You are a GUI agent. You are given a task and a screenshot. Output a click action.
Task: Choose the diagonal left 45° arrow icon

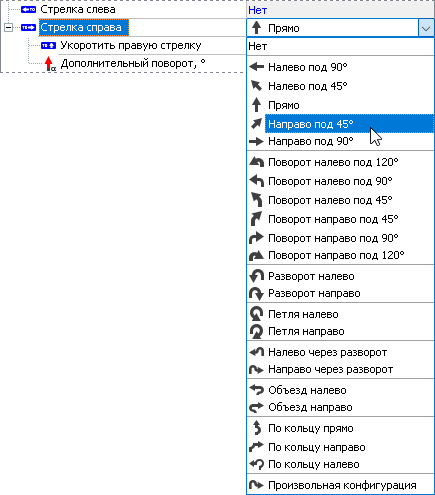(256, 86)
